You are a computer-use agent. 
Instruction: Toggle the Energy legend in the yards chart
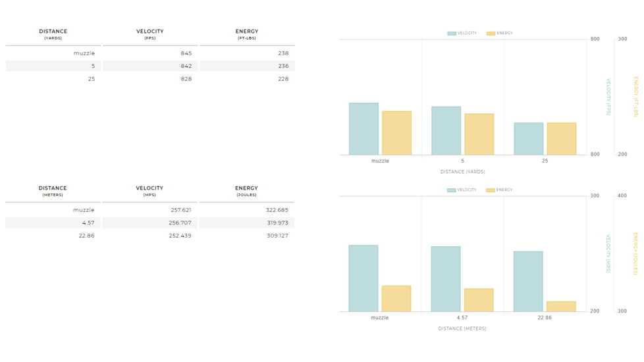[x=500, y=33]
